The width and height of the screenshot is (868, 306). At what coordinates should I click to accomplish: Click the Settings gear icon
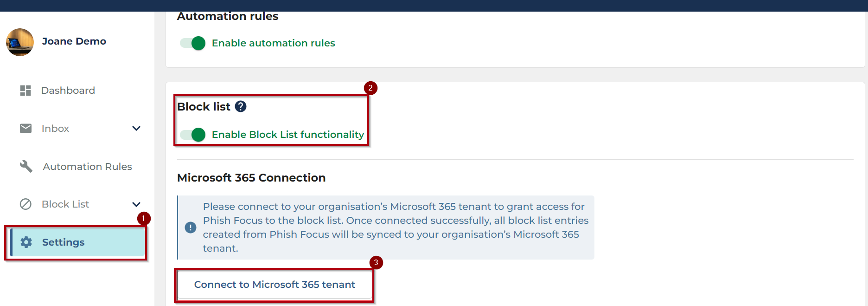coord(26,242)
